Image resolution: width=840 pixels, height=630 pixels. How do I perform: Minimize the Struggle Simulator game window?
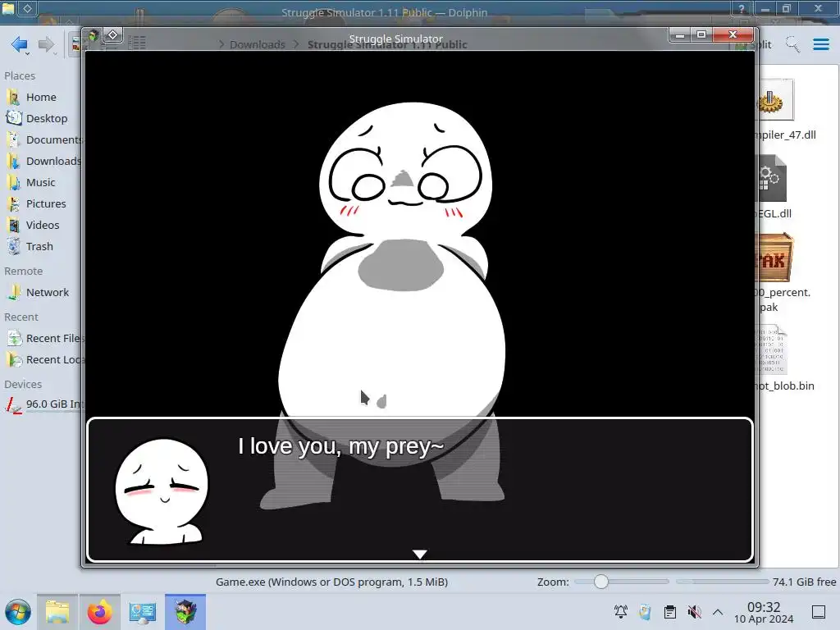pyautogui.click(x=680, y=35)
